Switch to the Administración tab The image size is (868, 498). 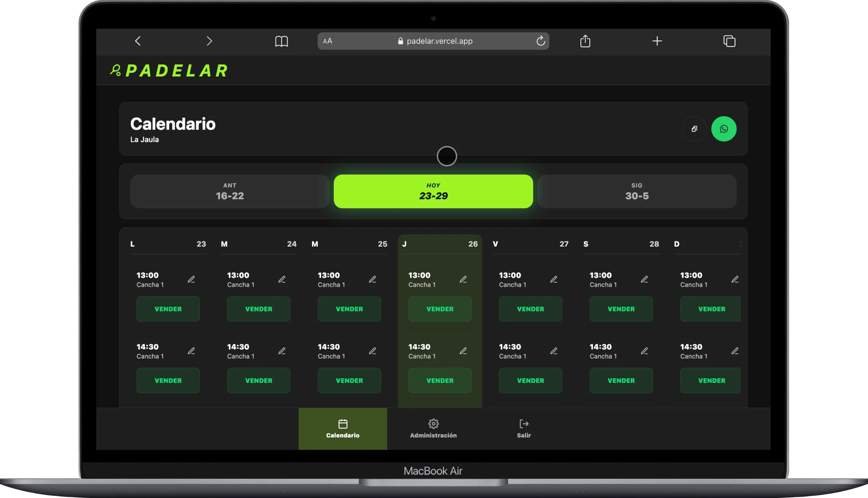point(433,429)
